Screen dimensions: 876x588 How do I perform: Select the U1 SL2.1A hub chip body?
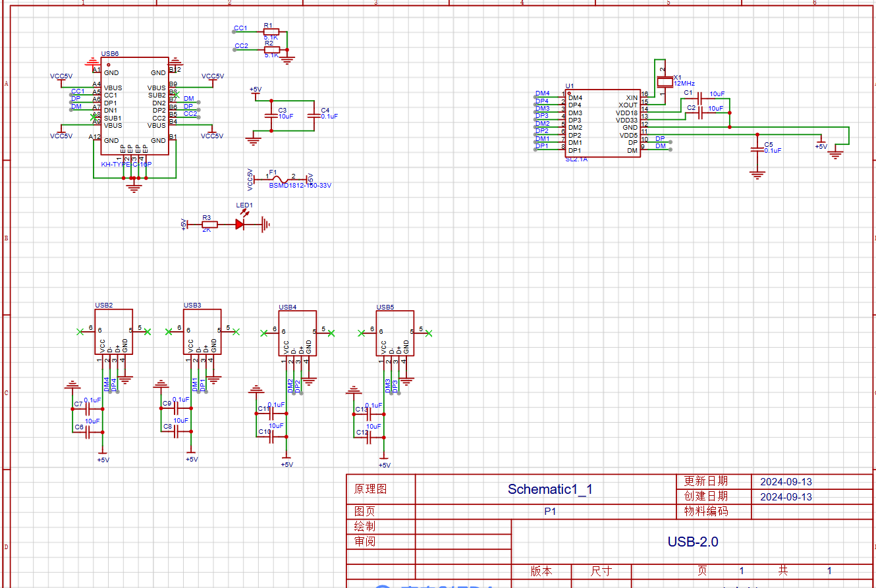pos(602,124)
